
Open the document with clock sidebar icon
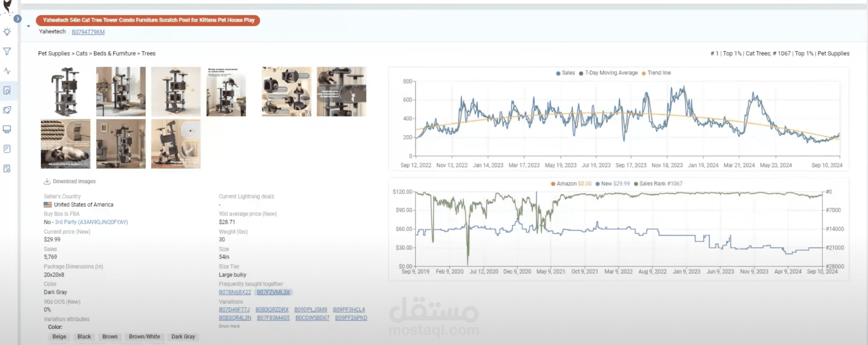click(7, 169)
